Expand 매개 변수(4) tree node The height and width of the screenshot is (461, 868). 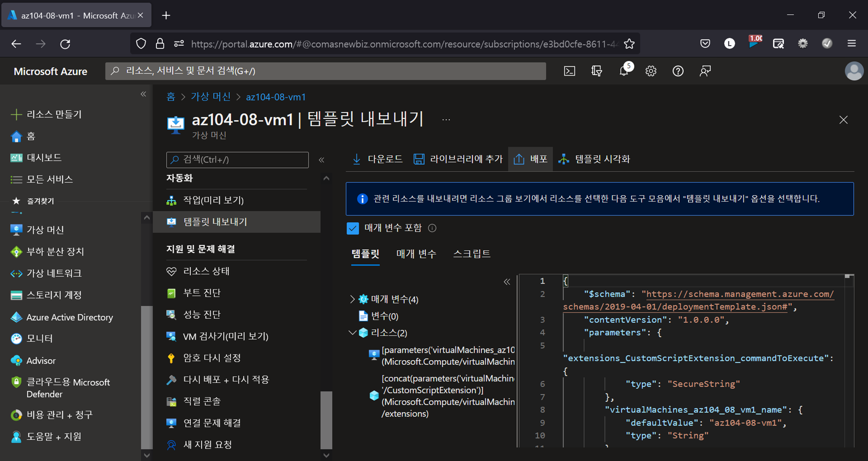[352, 299]
